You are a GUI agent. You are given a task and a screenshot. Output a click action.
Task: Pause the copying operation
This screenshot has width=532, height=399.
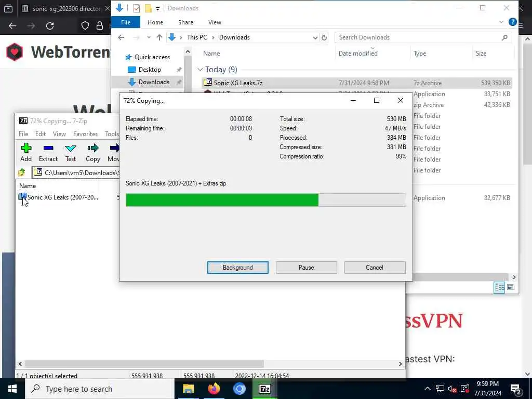(x=307, y=268)
